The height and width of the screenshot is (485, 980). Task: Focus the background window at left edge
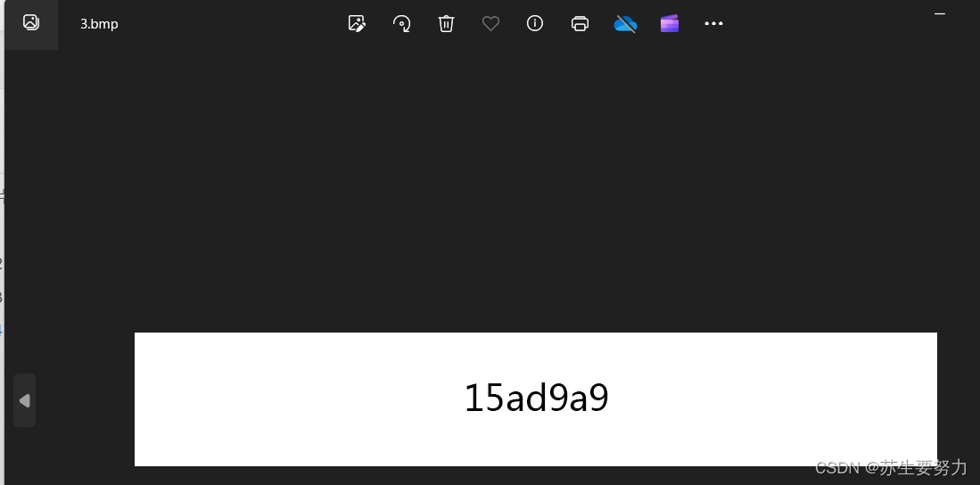coord(2,250)
